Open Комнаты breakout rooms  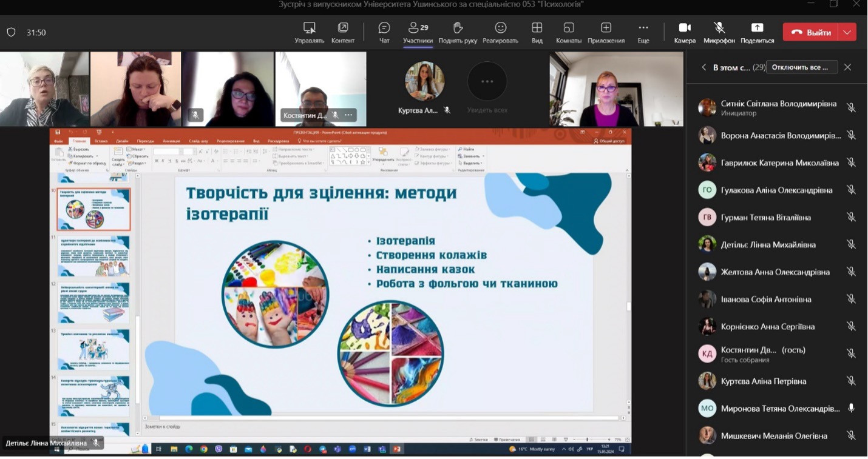pyautogui.click(x=569, y=33)
